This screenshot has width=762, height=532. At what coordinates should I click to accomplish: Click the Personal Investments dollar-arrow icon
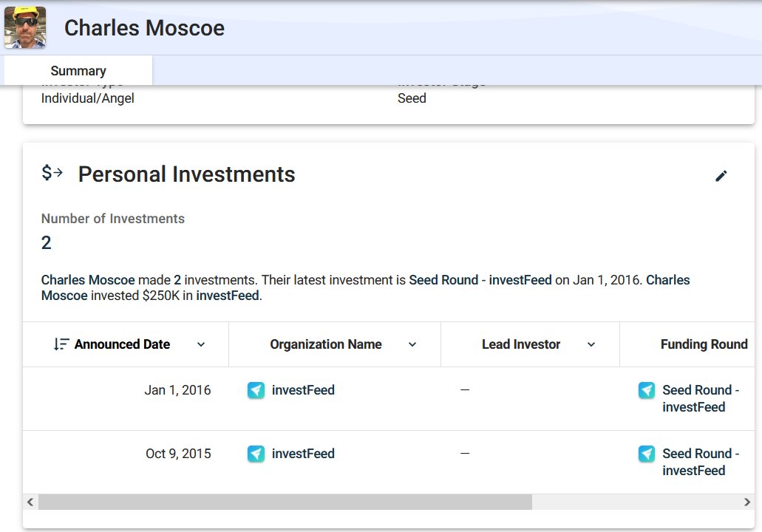pyautogui.click(x=52, y=172)
